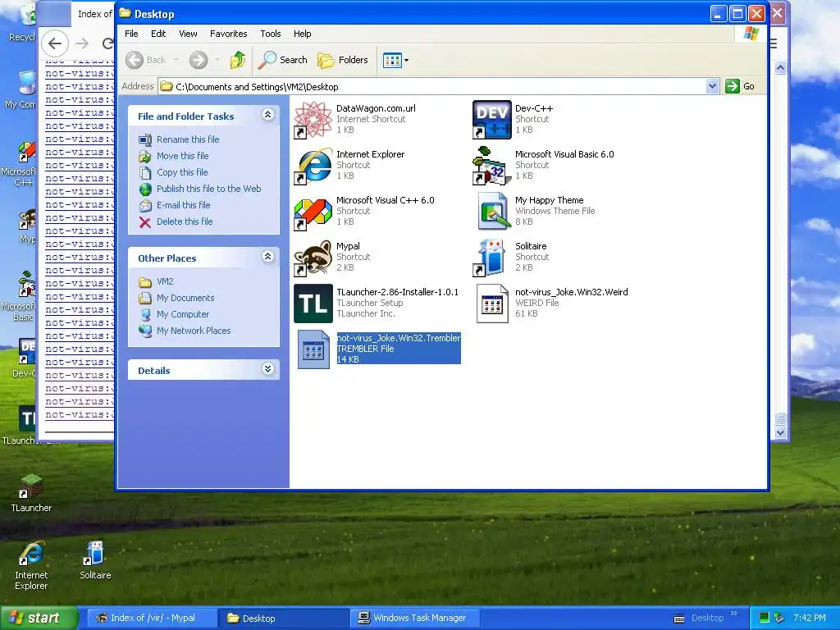
Task: Select the Internet Explorer shortcut in the folder
Action: [x=313, y=166]
